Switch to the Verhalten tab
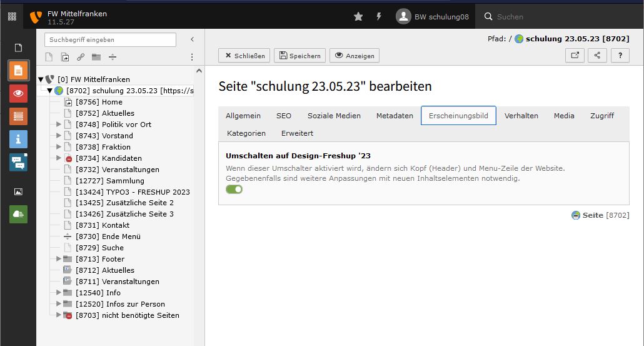Viewport: 644px width, 346px height. (x=521, y=116)
